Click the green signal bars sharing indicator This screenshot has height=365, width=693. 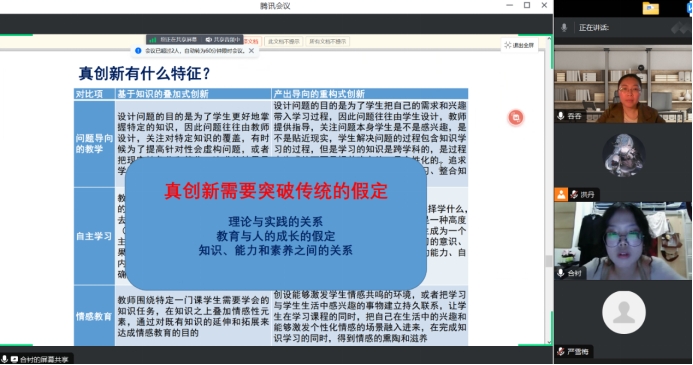click(x=153, y=40)
